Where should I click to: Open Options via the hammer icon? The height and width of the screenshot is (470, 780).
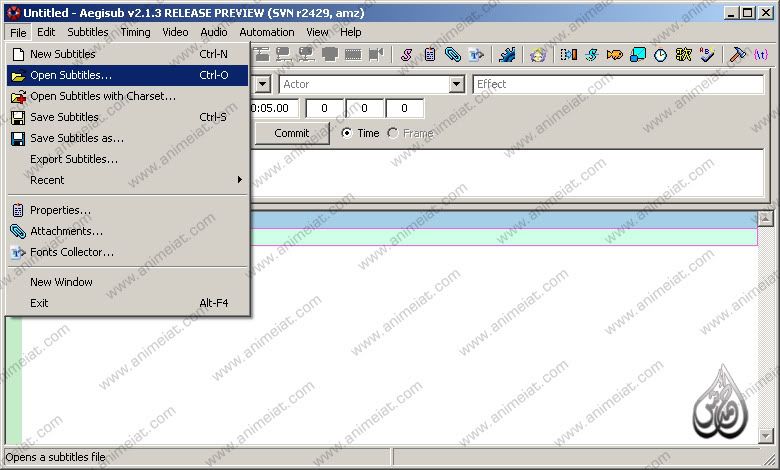tap(737, 55)
